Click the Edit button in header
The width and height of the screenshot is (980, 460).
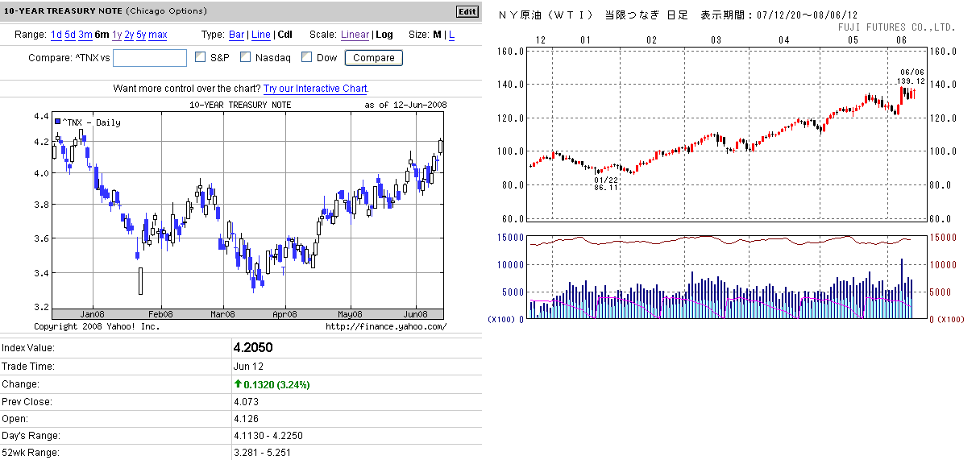tap(467, 11)
